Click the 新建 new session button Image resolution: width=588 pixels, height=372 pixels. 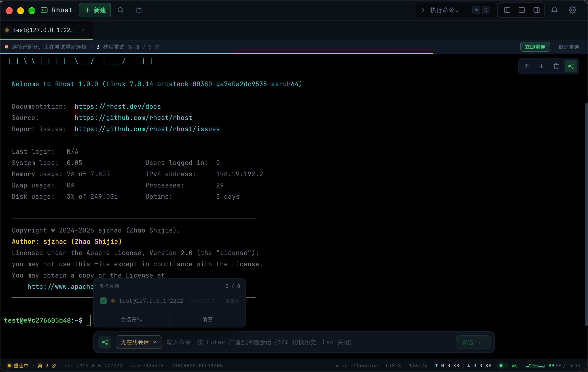[95, 10]
